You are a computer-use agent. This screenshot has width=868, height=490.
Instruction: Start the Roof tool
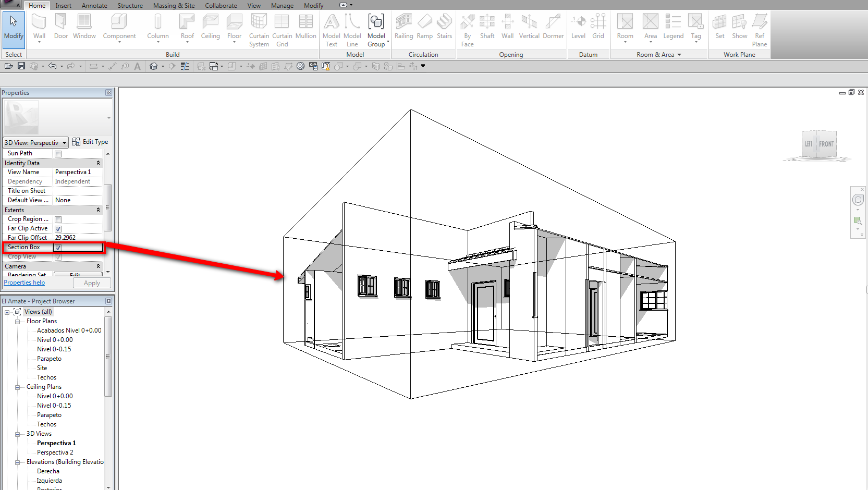click(187, 28)
